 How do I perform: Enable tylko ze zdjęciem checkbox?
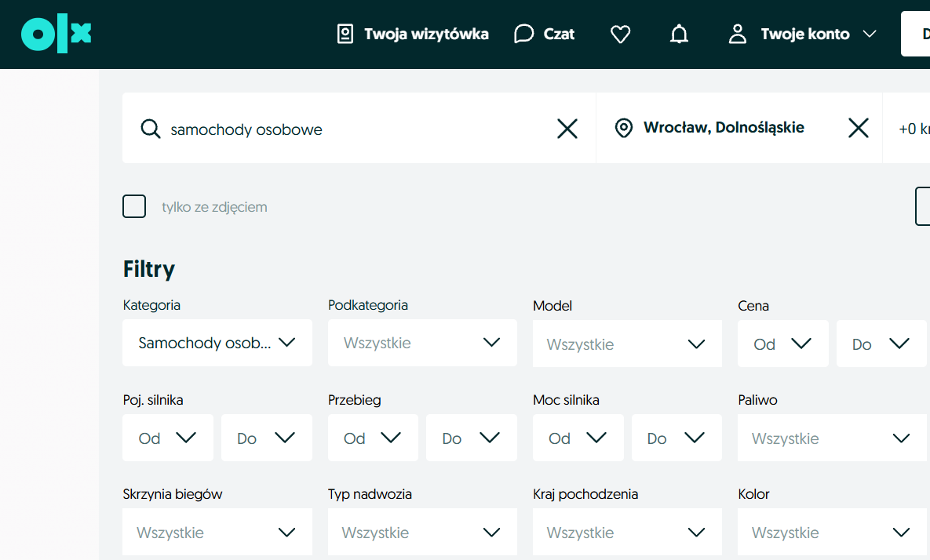(x=134, y=206)
